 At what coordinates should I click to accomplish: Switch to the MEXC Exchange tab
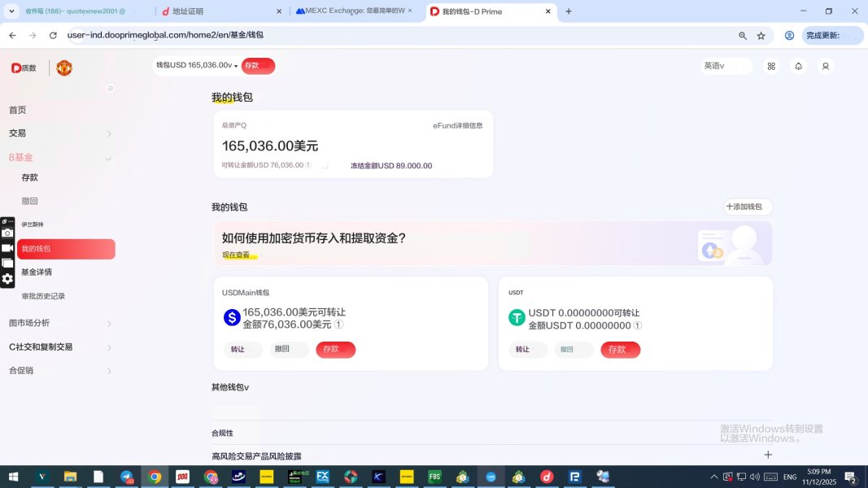(355, 11)
